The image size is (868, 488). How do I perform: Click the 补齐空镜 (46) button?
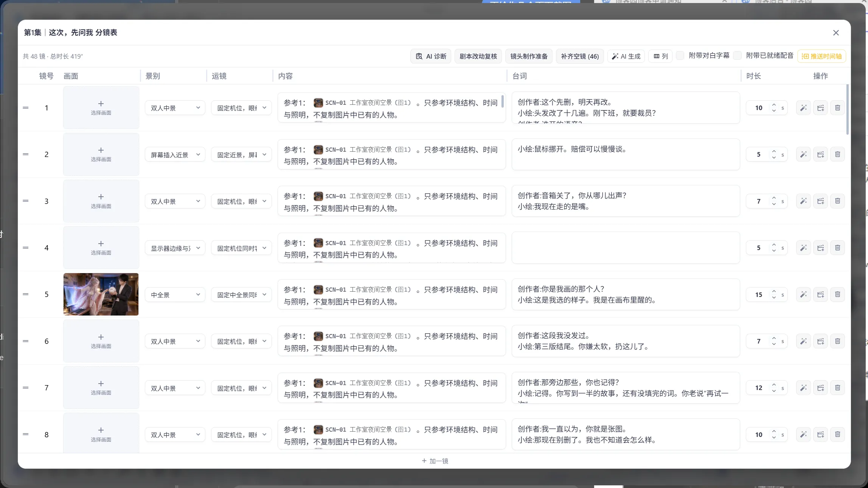pos(580,56)
